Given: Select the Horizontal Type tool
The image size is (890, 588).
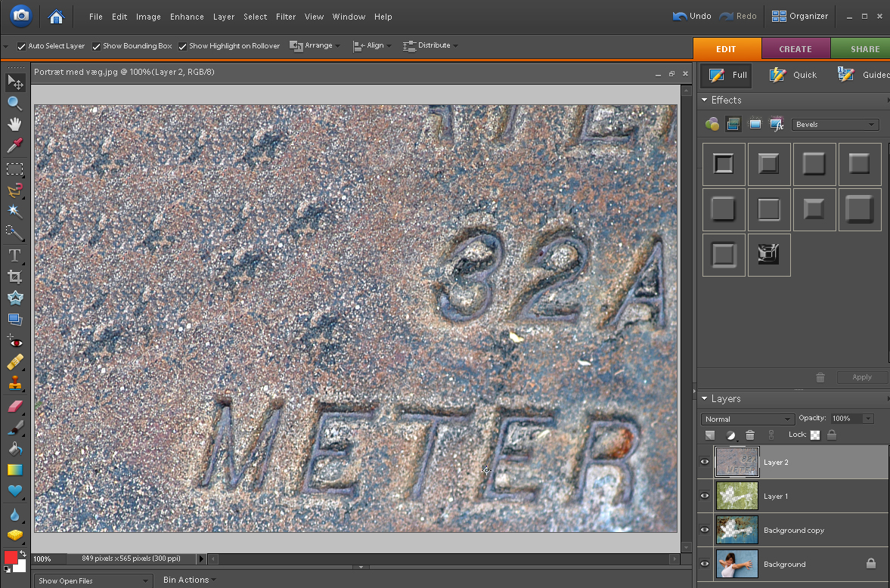Looking at the screenshot, I should 14,255.
